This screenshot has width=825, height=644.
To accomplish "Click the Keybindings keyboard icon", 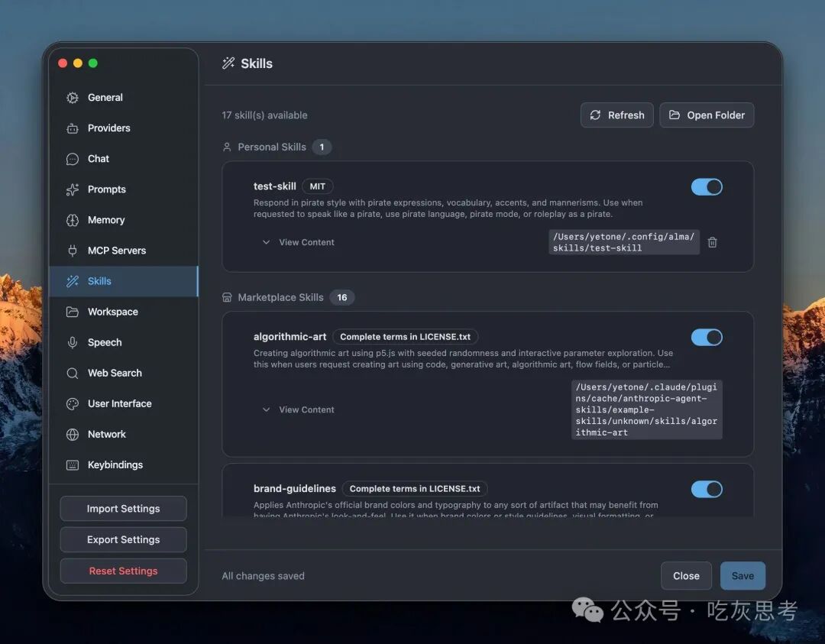I will [73, 465].
